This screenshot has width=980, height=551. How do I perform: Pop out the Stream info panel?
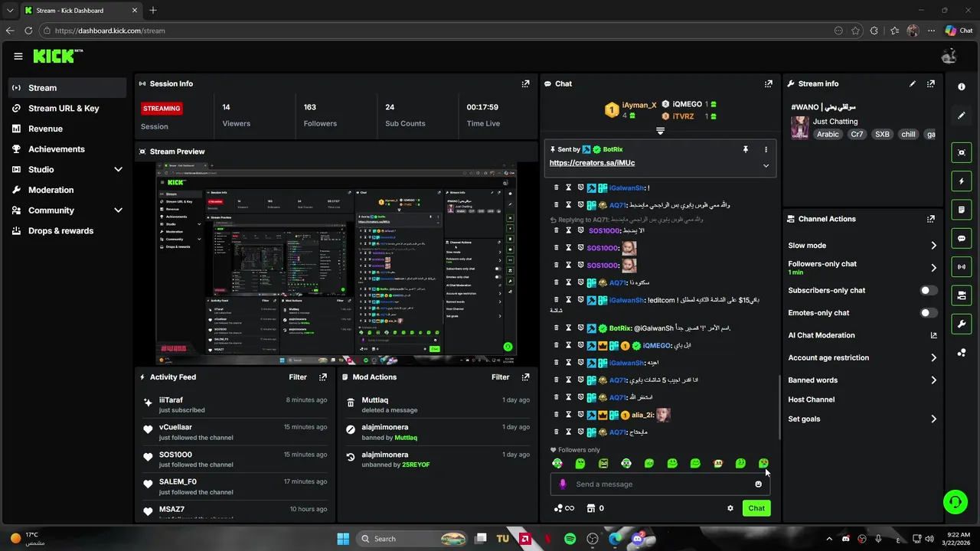(x=931, y=83)
